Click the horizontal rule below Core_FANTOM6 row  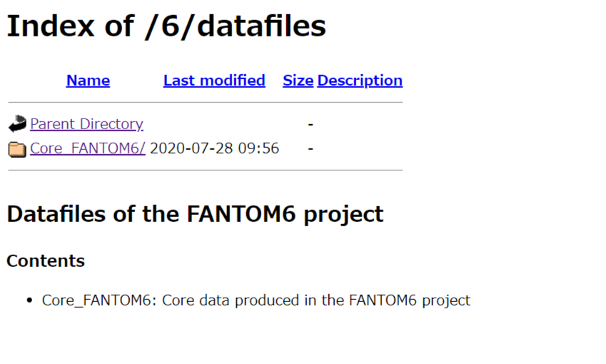coord(206,170)
